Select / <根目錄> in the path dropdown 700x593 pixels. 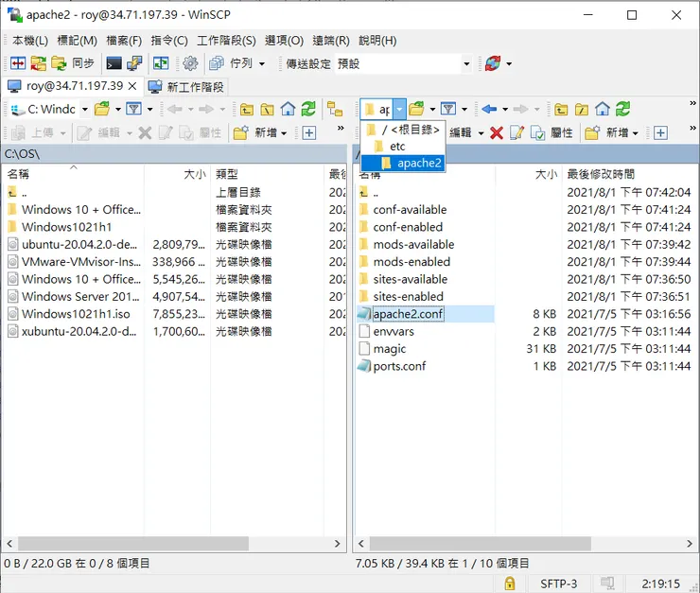pyautogui.click(x=403, y=130)
